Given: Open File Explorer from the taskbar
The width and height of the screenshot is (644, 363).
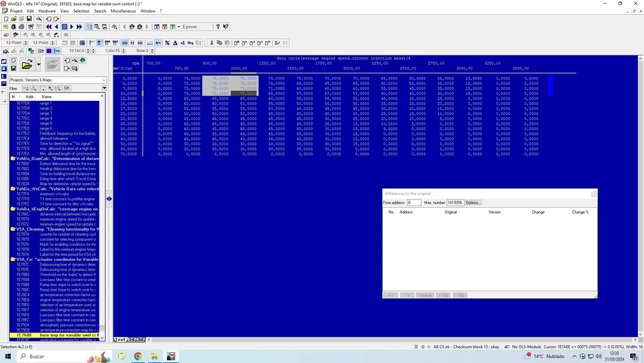Looking at the screenshot, I should (154, 356).
